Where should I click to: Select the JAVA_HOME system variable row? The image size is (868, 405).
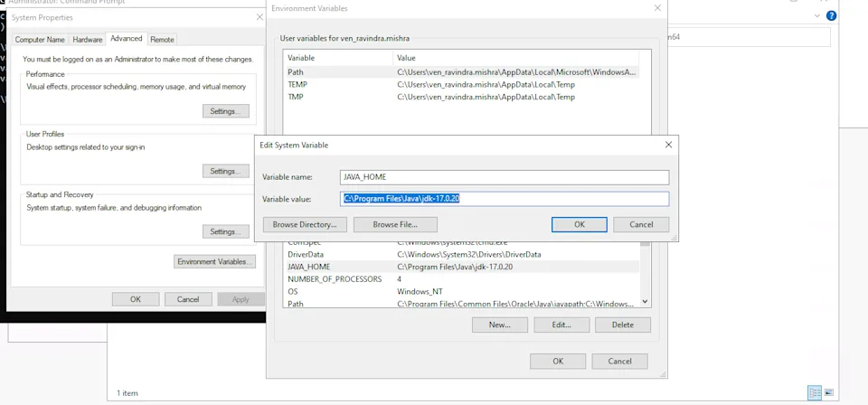(462, 267)
